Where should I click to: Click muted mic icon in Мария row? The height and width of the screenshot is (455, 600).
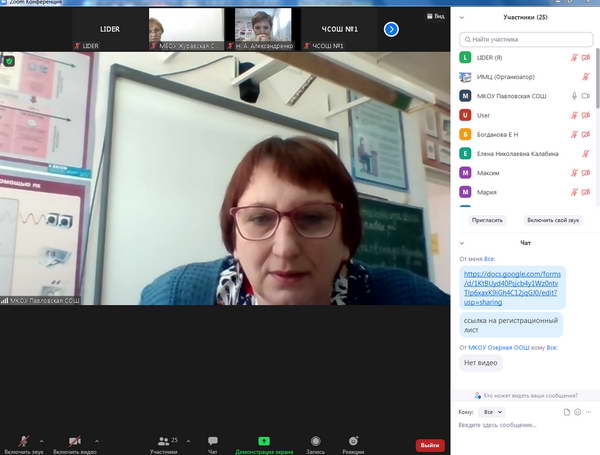[574, 192]
